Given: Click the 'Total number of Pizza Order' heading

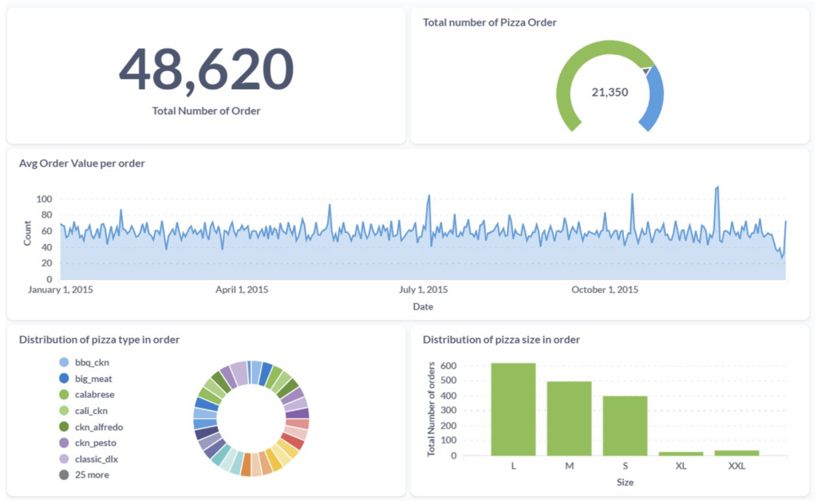Looking at the screenshot, I should point(490,22).
